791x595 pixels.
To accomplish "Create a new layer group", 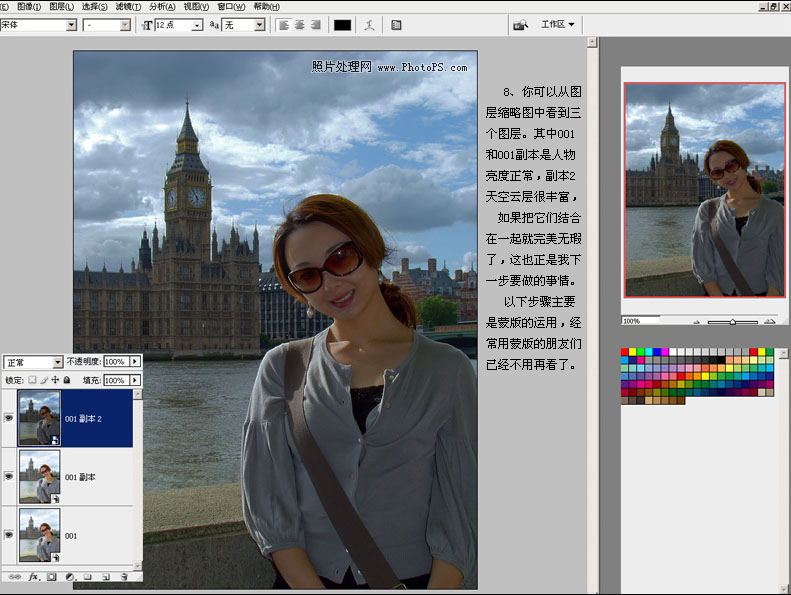I will click(88, 576).
